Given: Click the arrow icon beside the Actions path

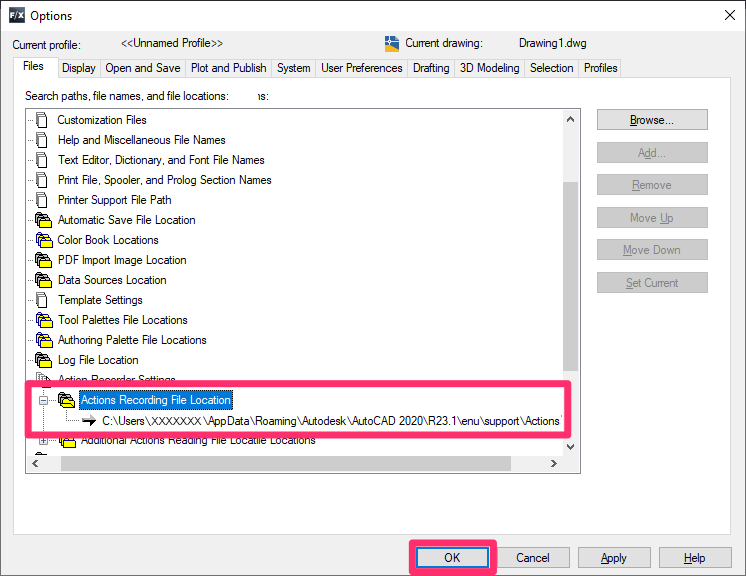Looking at the screenshot, I should [x=89, y=420].
